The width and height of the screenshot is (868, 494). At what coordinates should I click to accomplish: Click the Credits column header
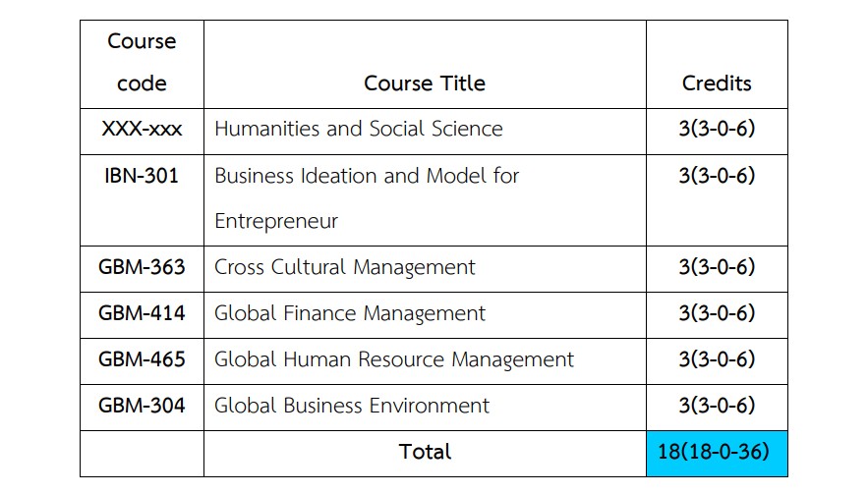[717, 83]
